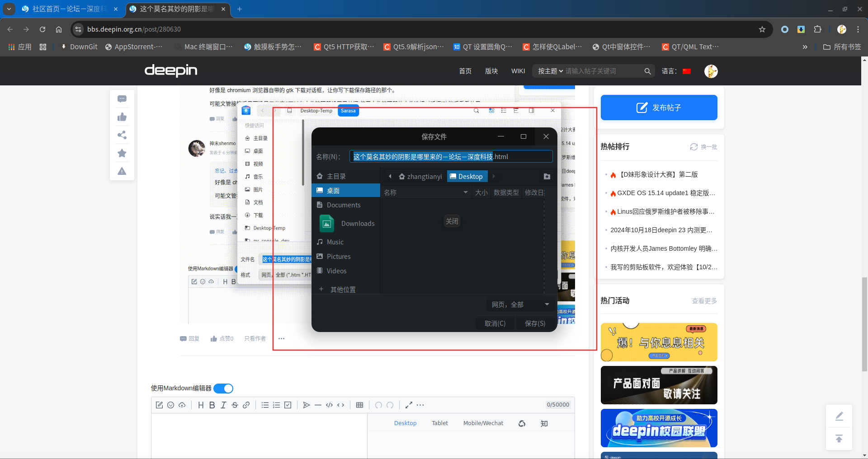This screenshot has height=459, width=868.
Task: Apply italic formatting in the editor toolbar
Action: [223, 405]
